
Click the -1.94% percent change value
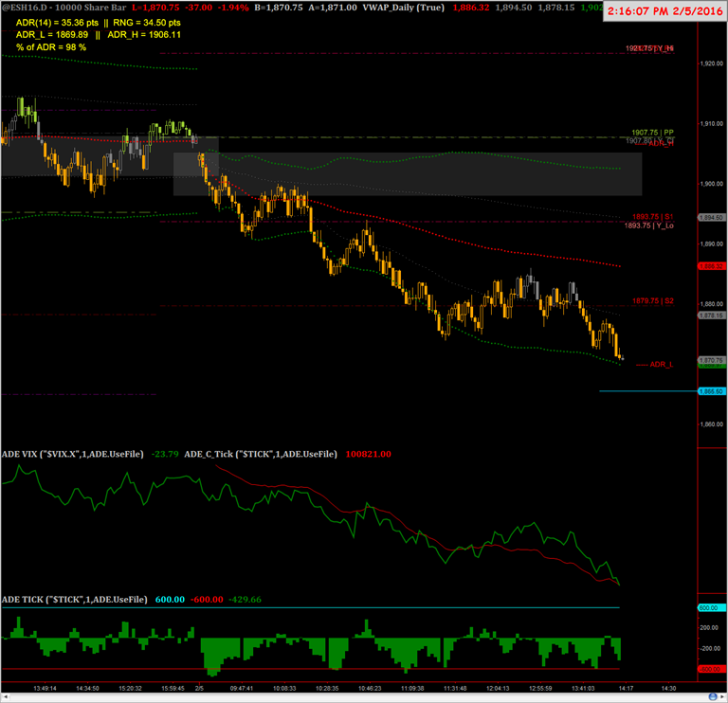tap(233, 8)
